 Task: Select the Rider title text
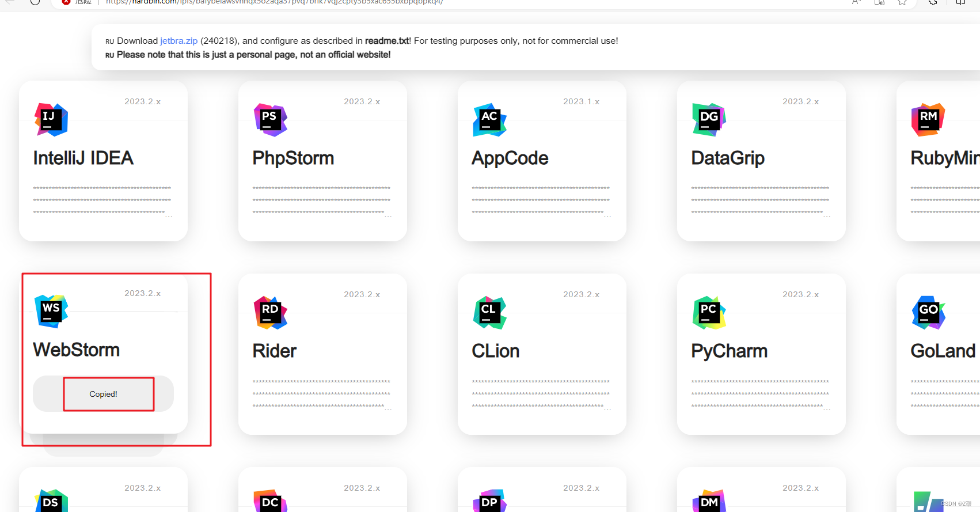(275, 351)
